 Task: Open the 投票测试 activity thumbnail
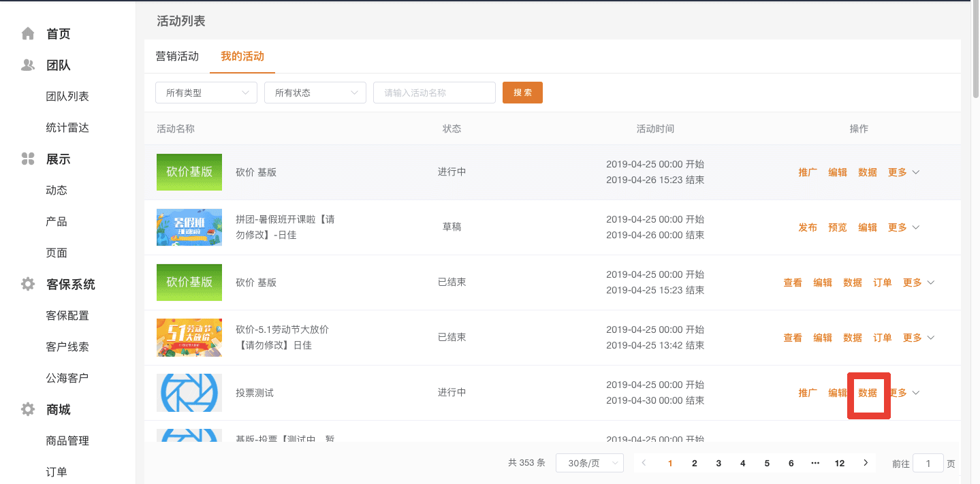click(x=189, y=393)
